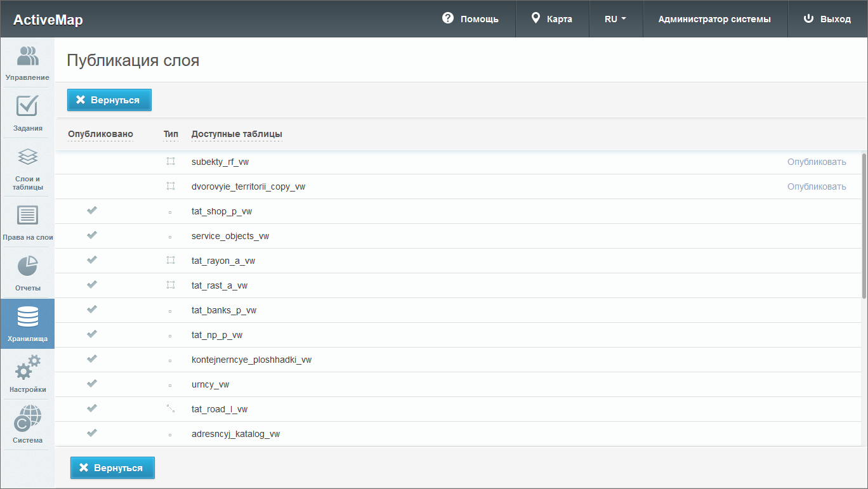
Task: Click the table list vertical scrollbar
Action: [864, 225]
